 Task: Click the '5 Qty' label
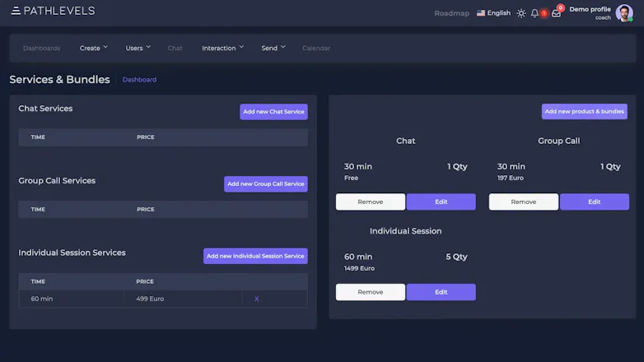[456, 257]
